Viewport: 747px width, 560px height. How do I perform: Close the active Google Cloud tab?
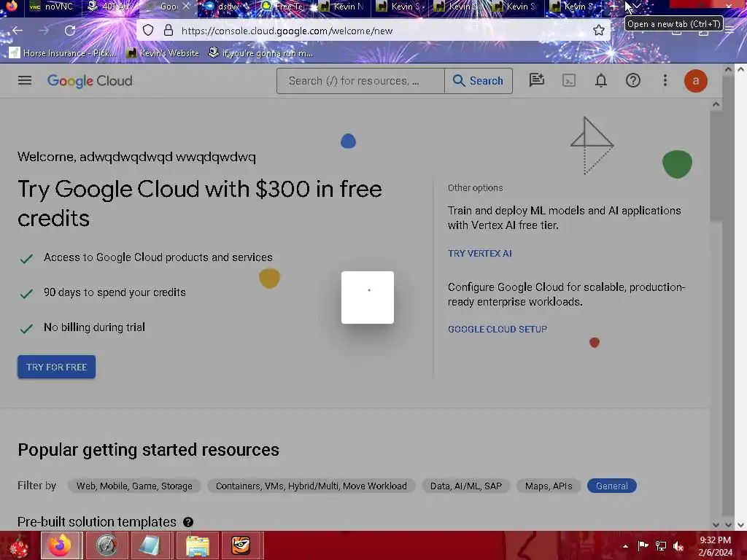[186, 6]
